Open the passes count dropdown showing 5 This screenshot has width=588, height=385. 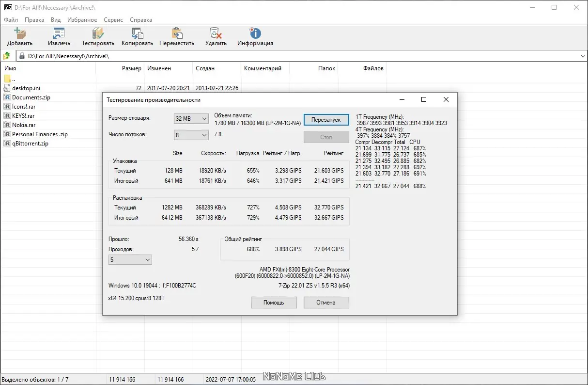tap(130, 260)
